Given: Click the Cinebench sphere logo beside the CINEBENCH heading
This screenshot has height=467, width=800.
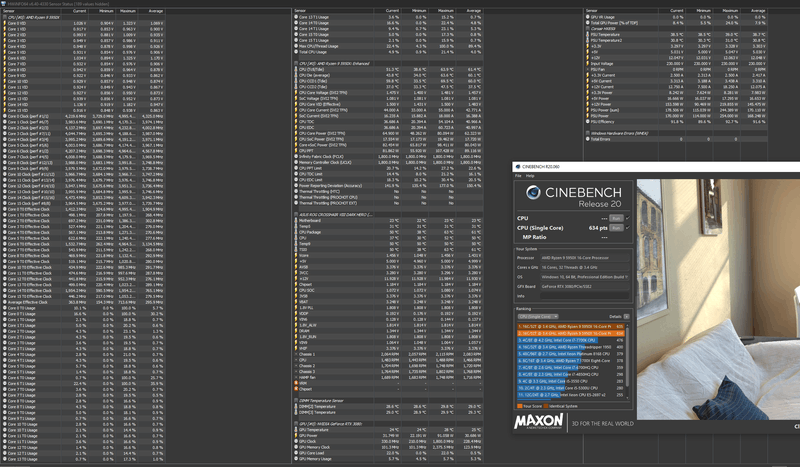Looking at the screenshot, I should (533, 192).
